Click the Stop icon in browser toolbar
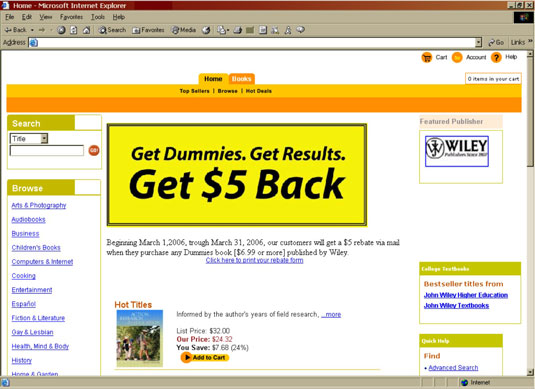This screenshot has width=535, height=389. (x=61, y=30)
